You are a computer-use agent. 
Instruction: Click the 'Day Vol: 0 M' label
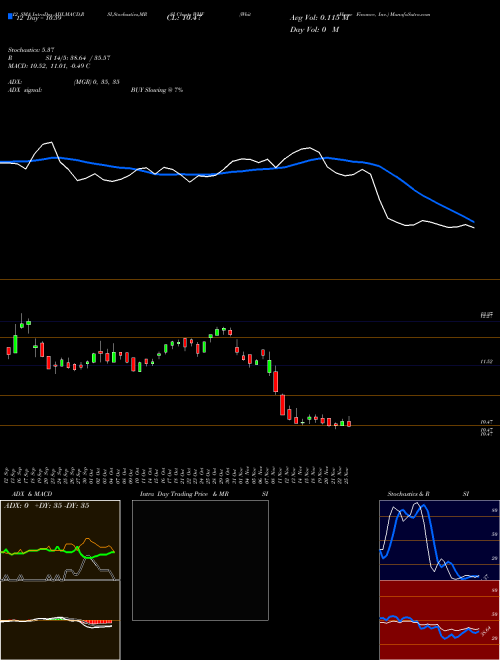coord(314,30)
